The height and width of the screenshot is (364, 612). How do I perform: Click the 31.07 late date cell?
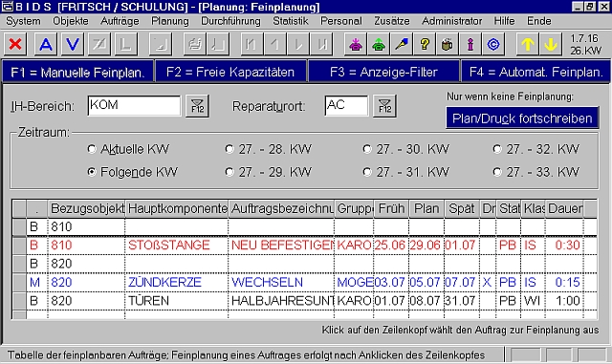[461, 301]
